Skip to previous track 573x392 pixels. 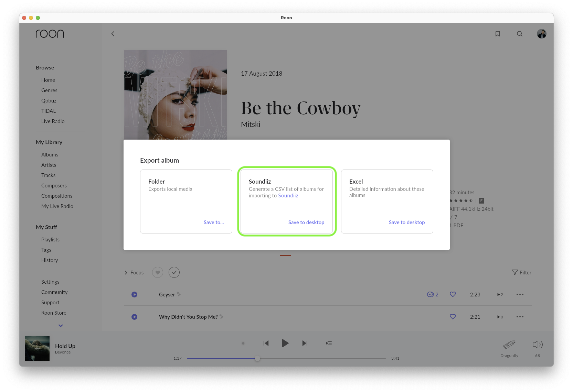click(266, 343)
